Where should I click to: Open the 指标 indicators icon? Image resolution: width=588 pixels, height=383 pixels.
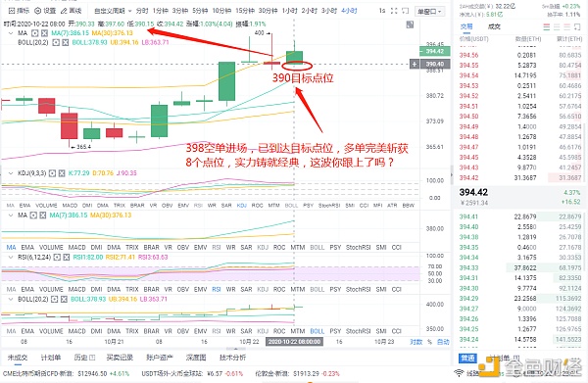pos(11,11)
